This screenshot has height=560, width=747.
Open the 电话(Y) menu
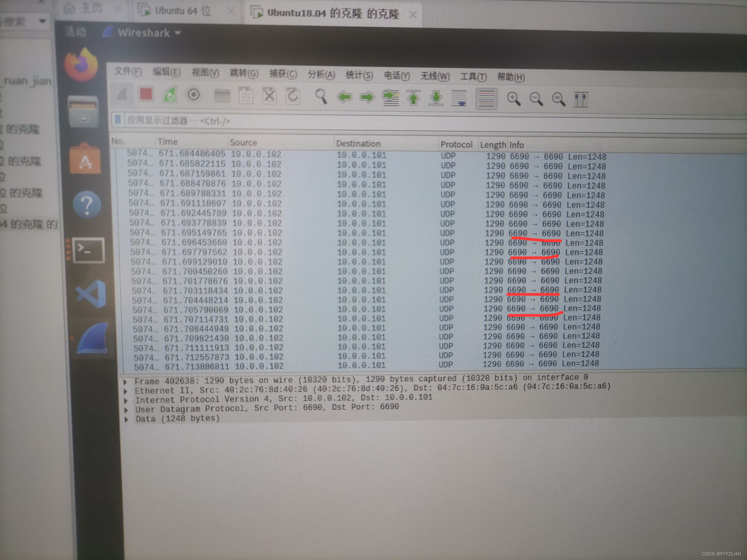(397, 76)
